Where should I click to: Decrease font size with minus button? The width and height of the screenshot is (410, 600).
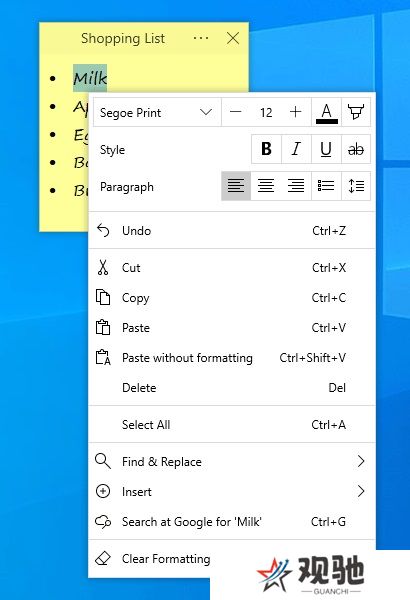[235, 112]
